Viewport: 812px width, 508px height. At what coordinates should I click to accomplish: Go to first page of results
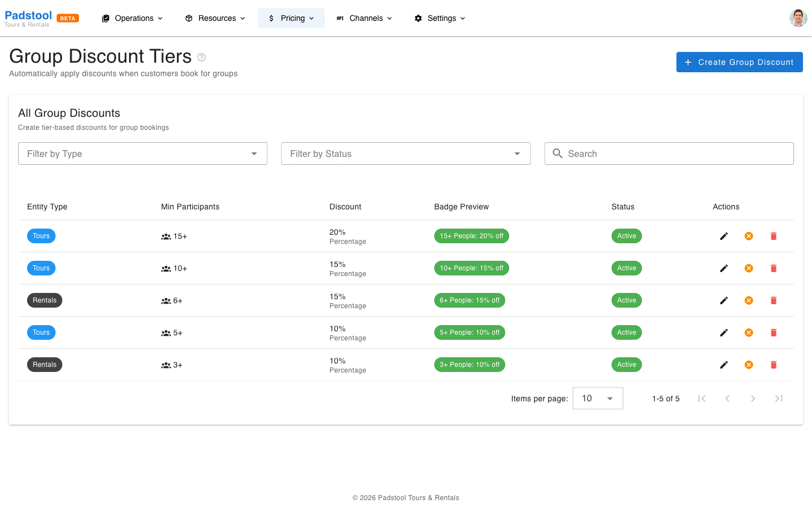click(701, 398)
